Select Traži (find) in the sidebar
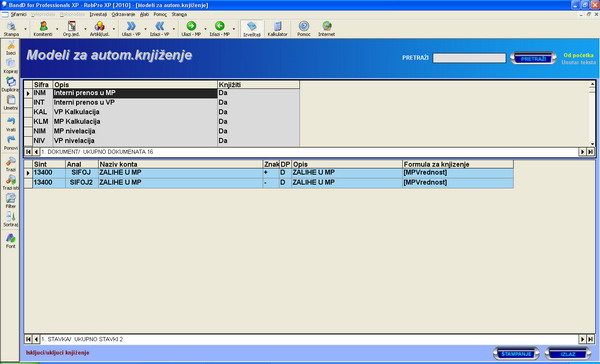 pyautogui.click(x=11, y=164)
